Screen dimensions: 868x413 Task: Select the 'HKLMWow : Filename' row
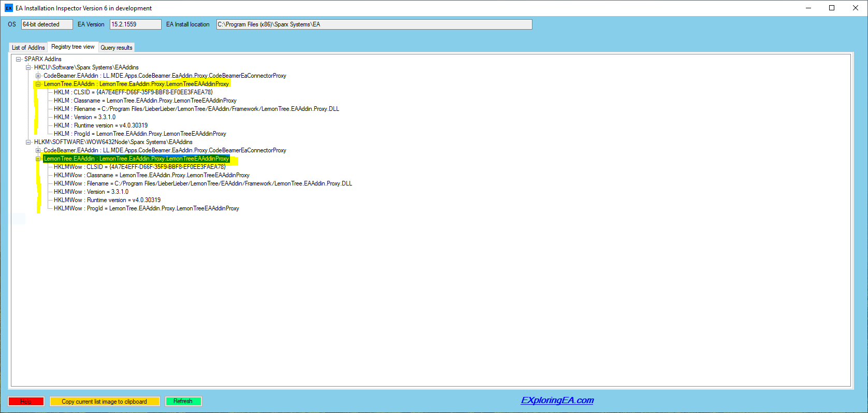(x=203, y=183)
